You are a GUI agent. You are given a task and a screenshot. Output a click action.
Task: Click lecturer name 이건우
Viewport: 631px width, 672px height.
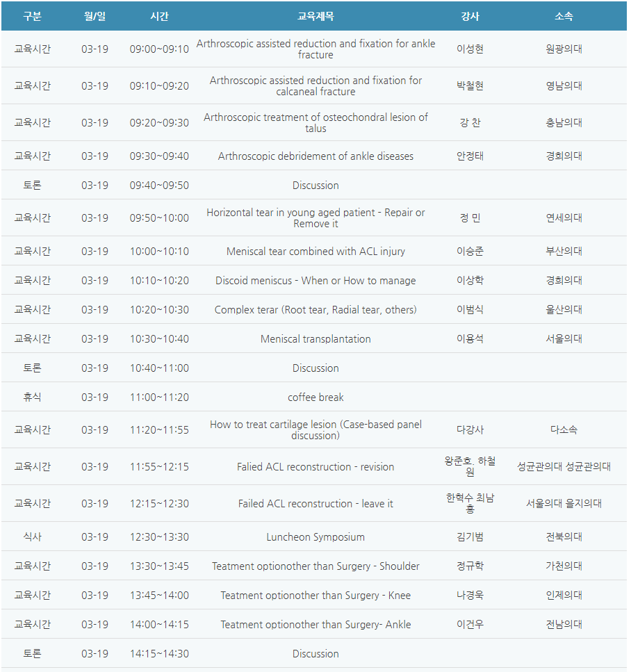click(470, 625)
